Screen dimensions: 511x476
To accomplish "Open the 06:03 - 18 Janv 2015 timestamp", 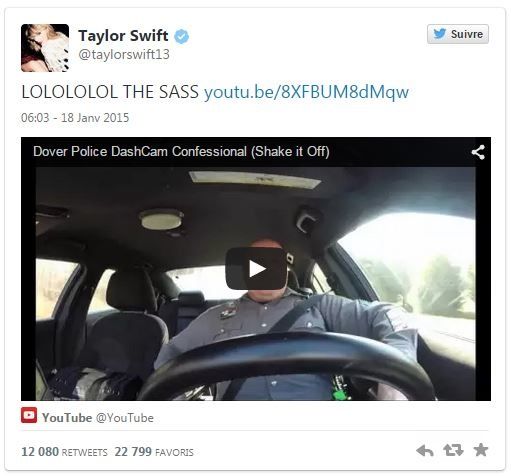I will coord(75,118).
